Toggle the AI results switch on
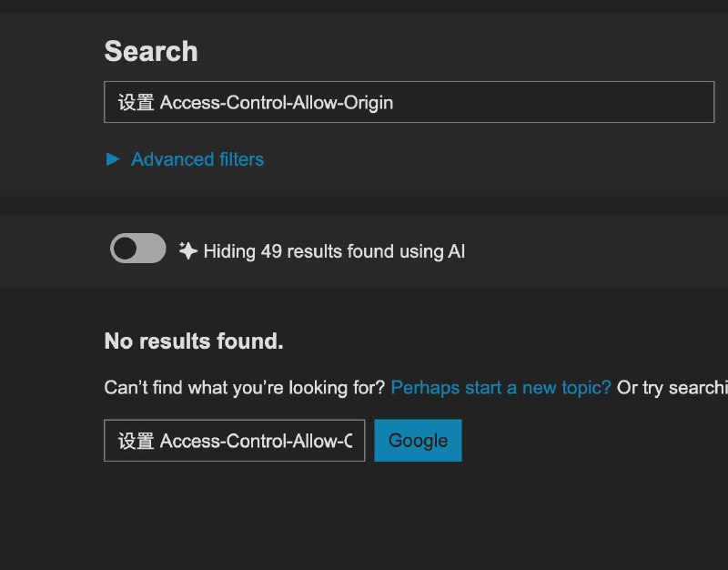The image size is (728, 570). 138,249
